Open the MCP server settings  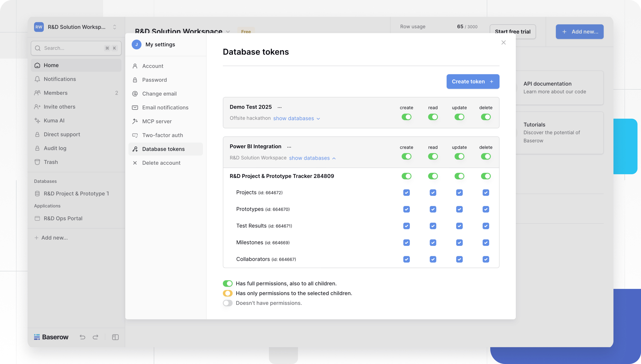(156, 121)
